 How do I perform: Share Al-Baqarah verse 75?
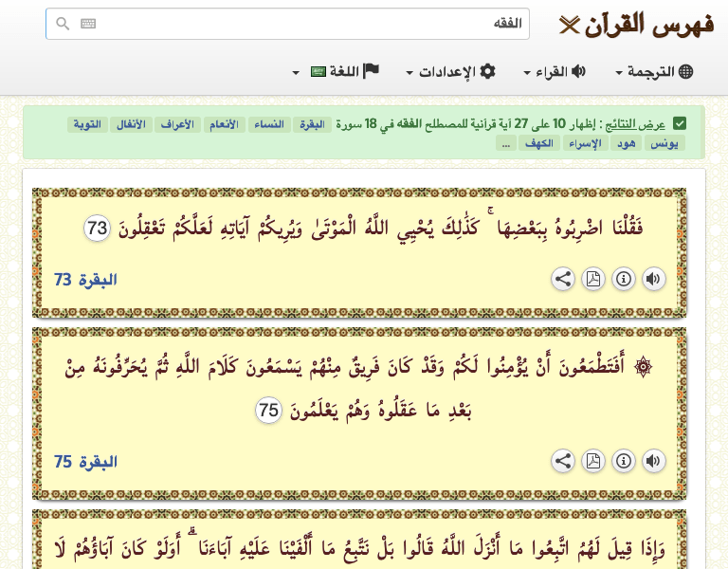563,461
